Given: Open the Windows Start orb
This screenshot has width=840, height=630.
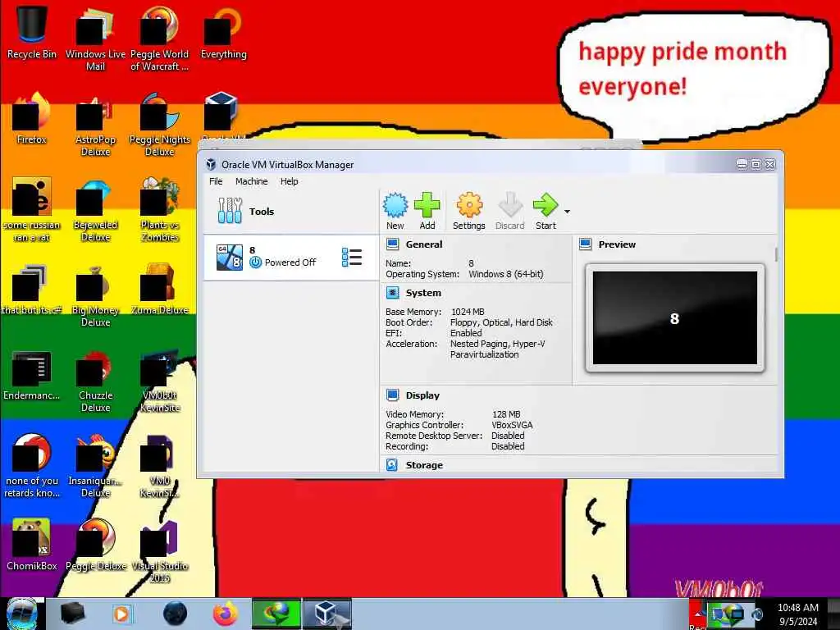Looking at the screenshot, I should coord(22,614).
